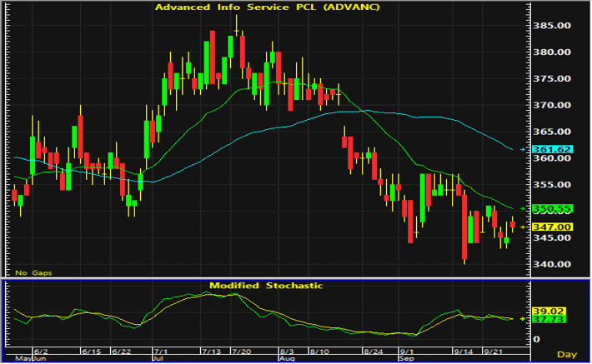
Task: Click the 7/1 date marker
Action: [x=160, y=352]
